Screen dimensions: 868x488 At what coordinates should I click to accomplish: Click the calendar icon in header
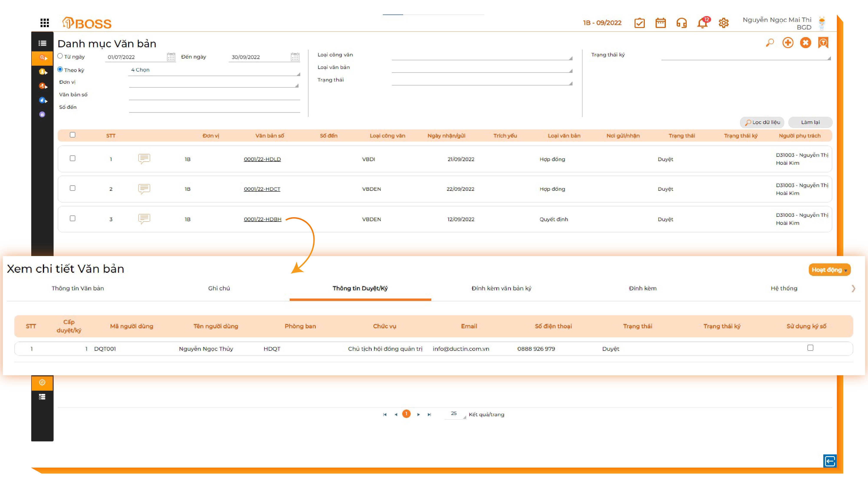coord(660,23)
